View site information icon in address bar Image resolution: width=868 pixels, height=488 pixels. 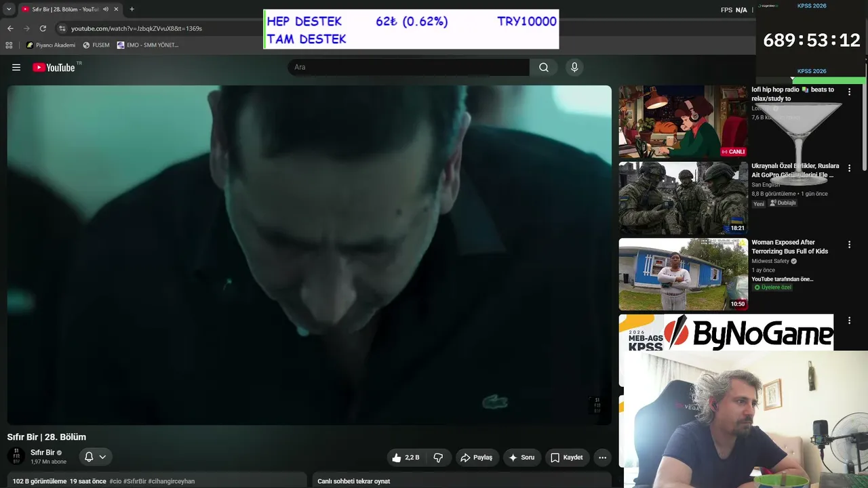point(62,28)
